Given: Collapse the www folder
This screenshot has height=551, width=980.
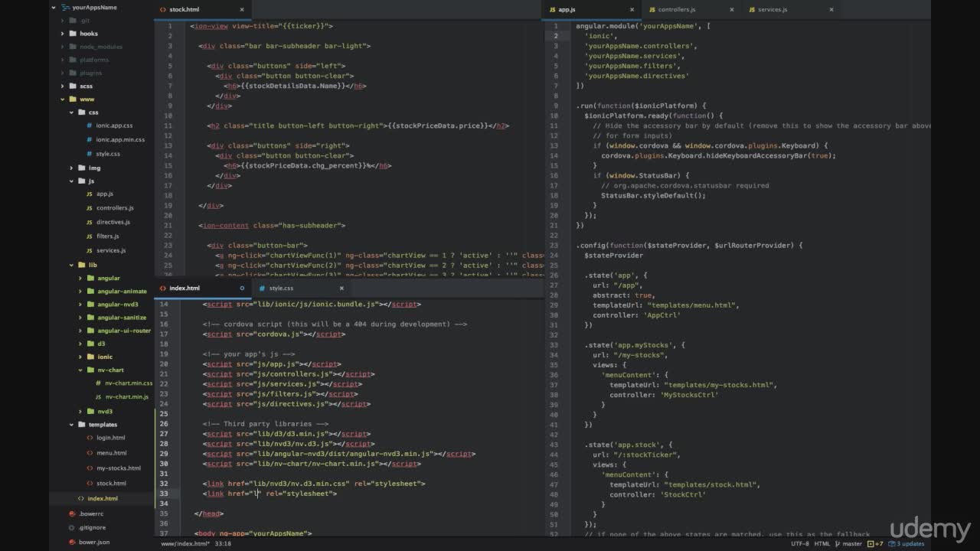Looking at the screenshot, I should (62, 99).
